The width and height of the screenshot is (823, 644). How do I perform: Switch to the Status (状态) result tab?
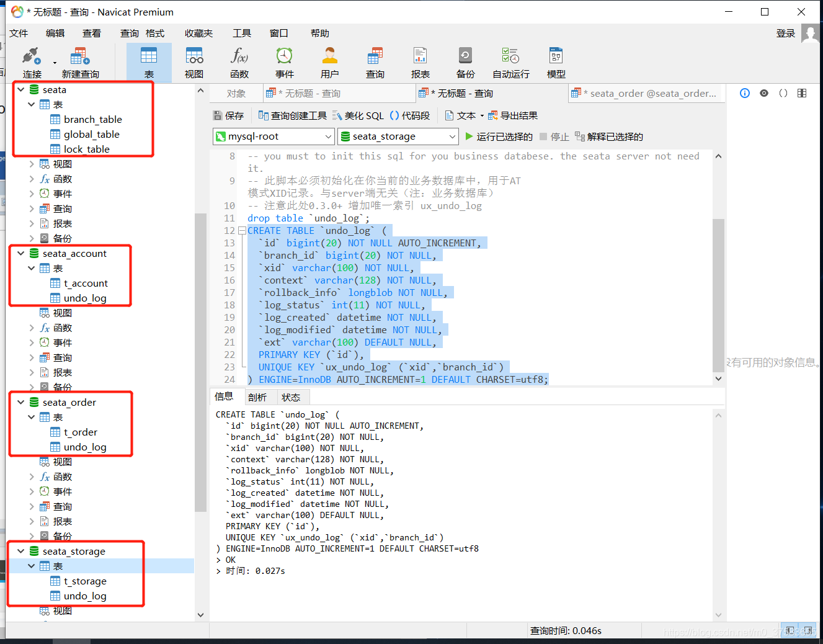tap(291, 397)
